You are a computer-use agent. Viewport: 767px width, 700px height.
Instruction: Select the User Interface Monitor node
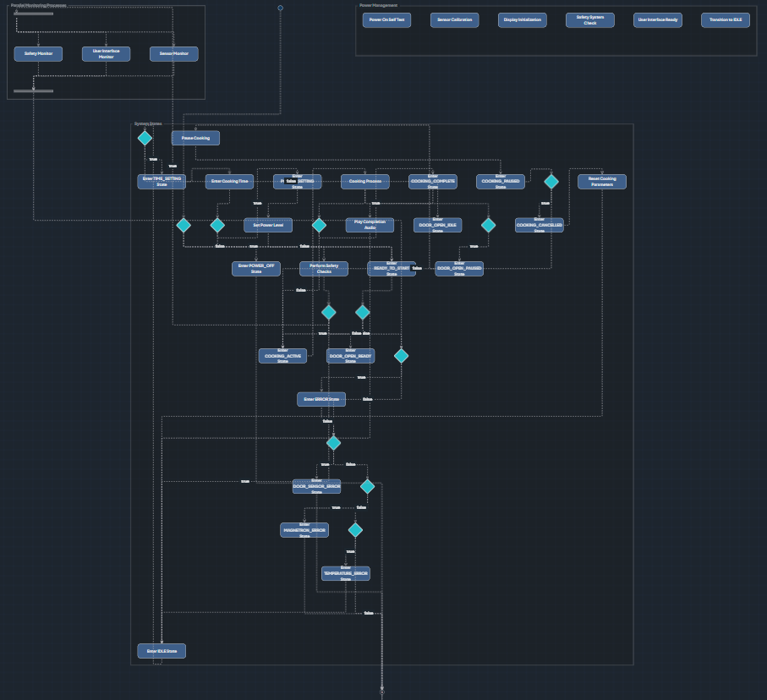[107, 54]
